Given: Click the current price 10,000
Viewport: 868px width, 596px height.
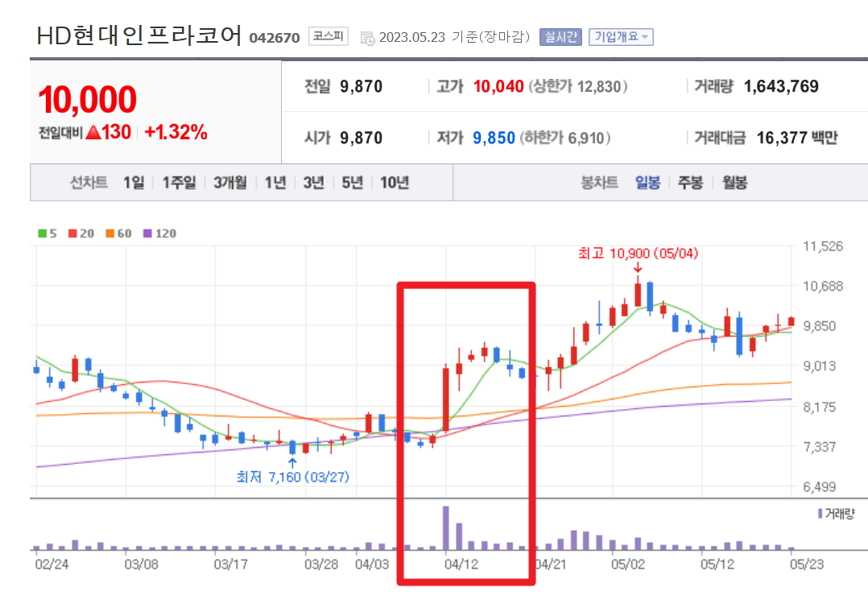Looking at the screenshot, I should tap(87, 100).
